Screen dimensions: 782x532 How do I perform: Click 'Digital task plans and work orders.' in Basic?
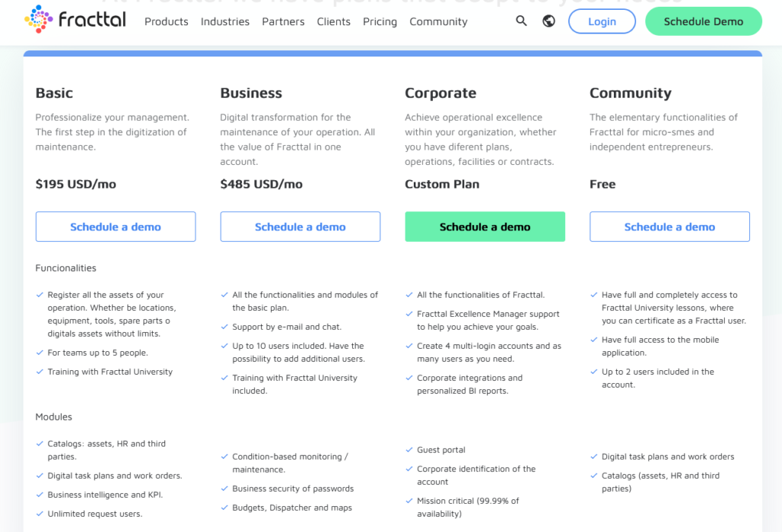[115, 476]
